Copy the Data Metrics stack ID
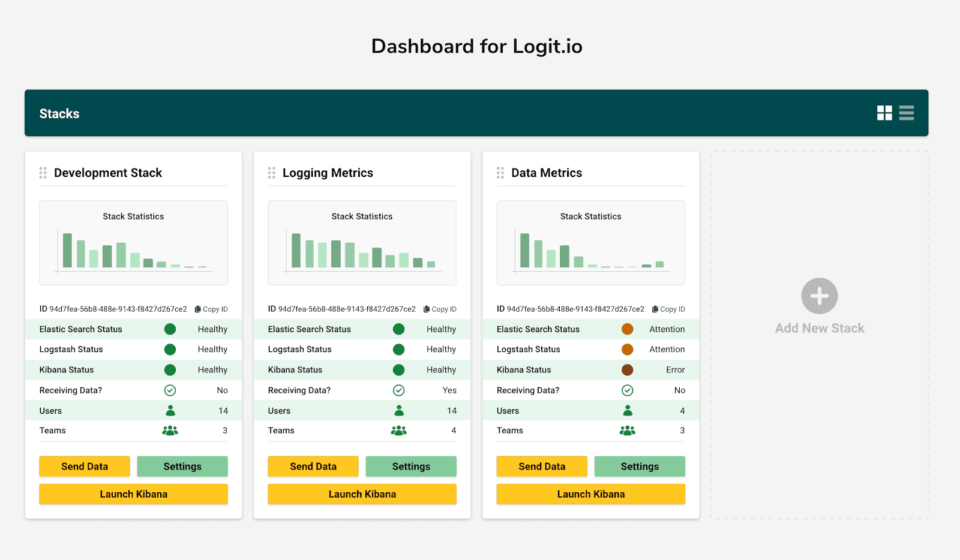 coord(668,309)
